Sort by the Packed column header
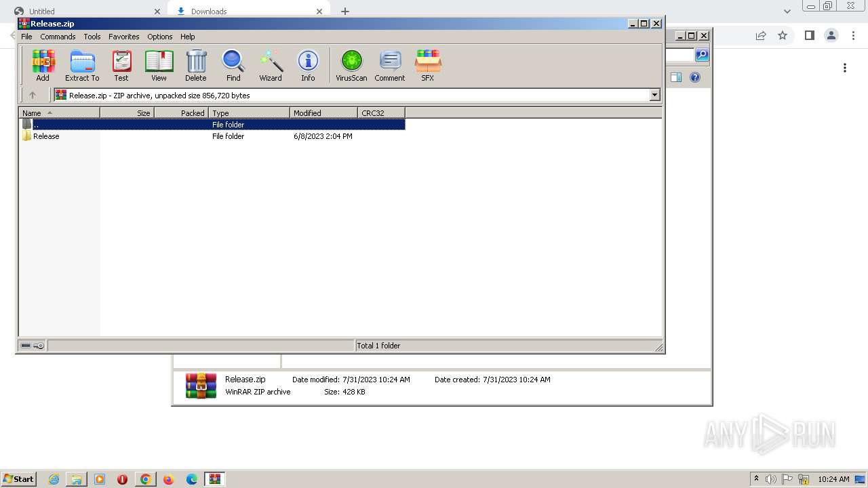The height and width of the screenshot is (488, 868). tap(181, 113)
